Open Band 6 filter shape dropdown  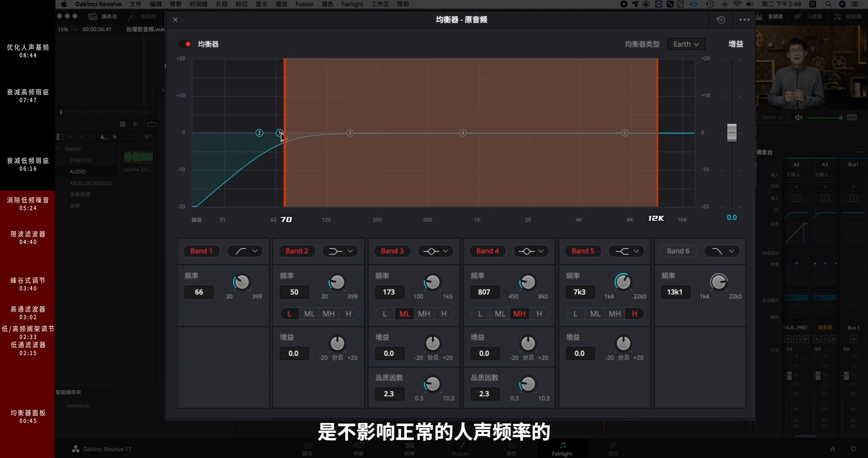pyautogui.click(x=721, y=251)
